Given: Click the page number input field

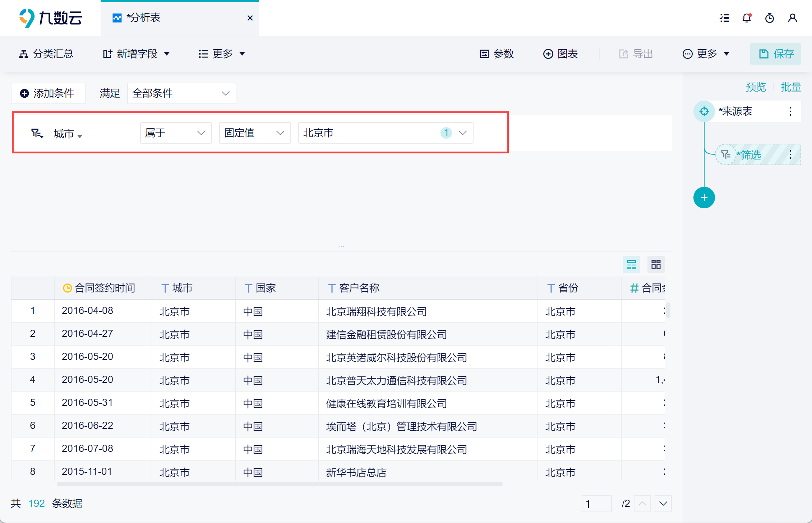Looking at the screenshot, I should pos(596,504).
